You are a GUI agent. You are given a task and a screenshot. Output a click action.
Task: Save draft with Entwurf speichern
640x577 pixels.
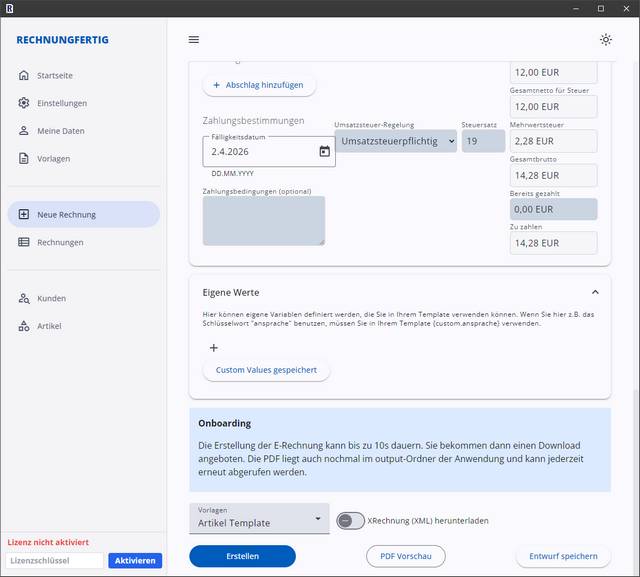pos(563,556)
